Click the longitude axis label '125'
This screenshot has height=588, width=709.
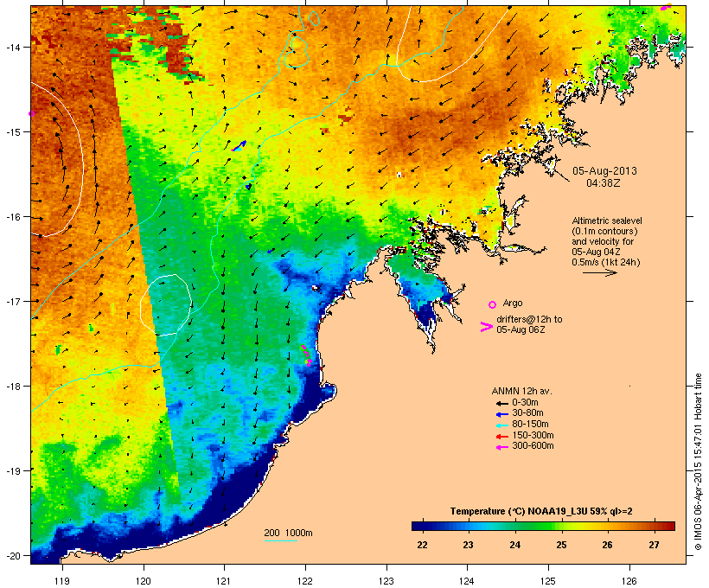tap(548, 581)
